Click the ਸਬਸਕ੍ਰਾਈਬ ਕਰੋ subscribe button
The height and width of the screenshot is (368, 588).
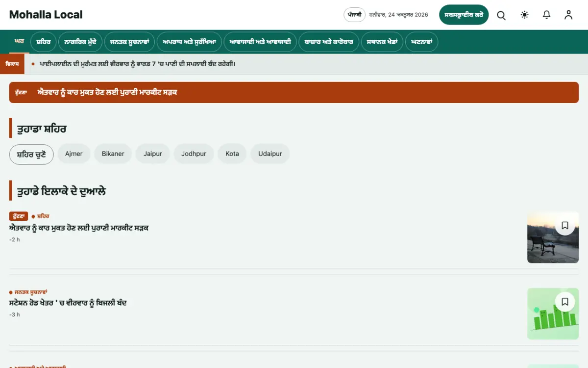464,15
